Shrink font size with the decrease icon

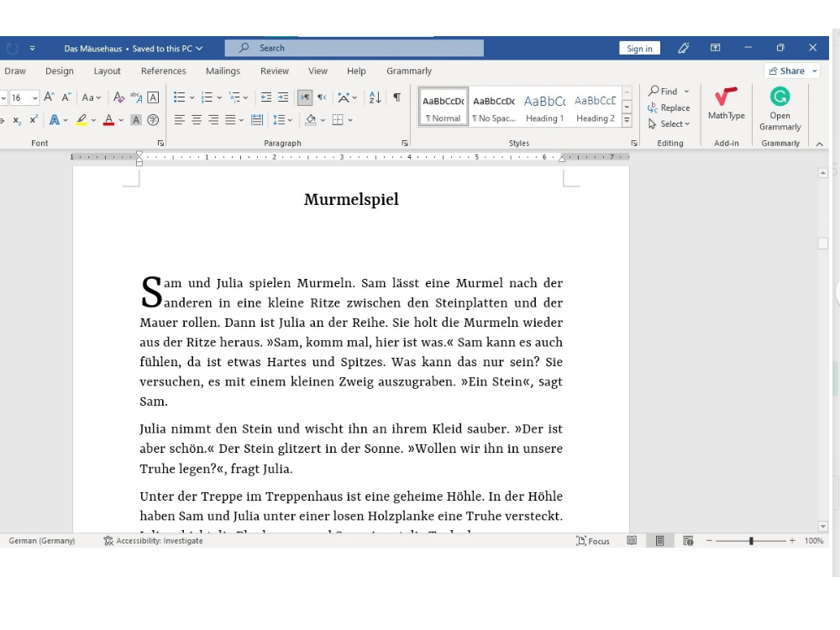click(x=66, y=97)
